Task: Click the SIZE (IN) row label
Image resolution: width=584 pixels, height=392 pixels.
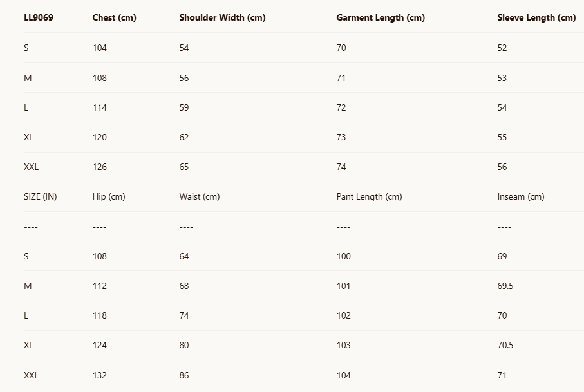Action: [x=40, y=197]
